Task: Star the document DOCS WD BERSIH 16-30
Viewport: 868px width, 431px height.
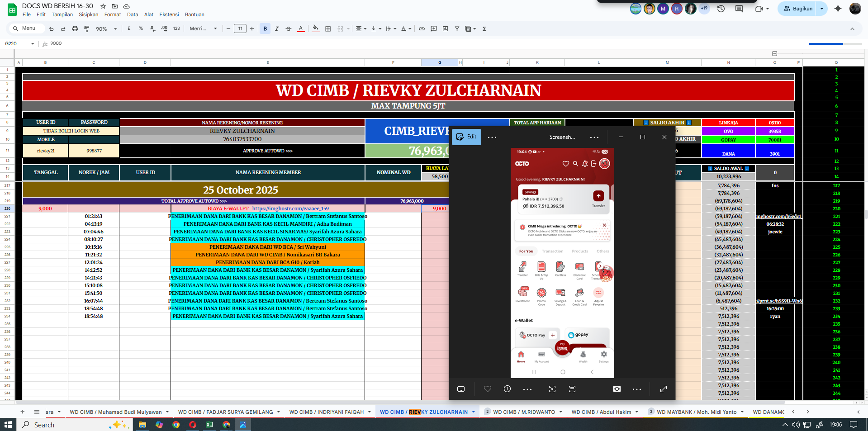Action: (x=103, y=6)
